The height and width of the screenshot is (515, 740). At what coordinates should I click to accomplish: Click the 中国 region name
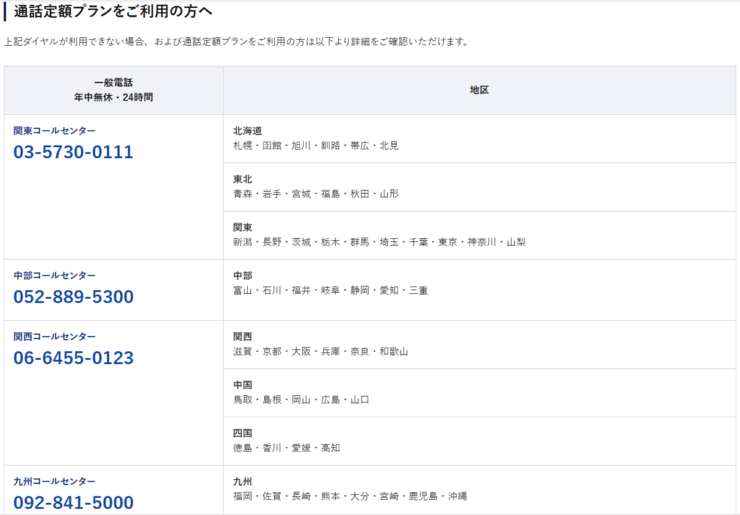tap(242, 385)
